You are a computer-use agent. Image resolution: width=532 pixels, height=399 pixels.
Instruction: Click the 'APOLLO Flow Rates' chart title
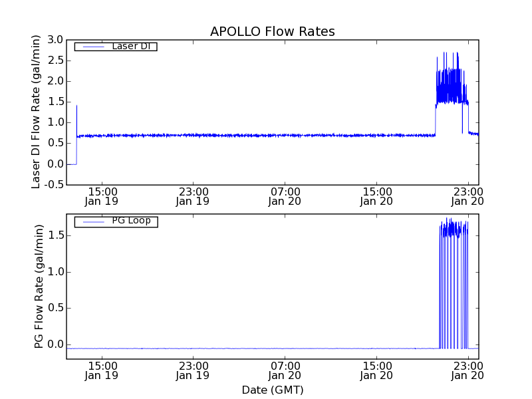click(273, 31)
